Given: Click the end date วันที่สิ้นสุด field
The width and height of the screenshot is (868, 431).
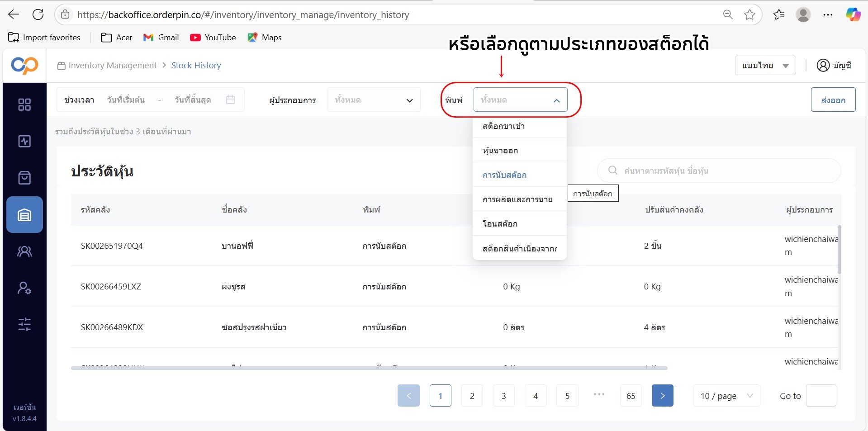Looking at the screenshot, I should pyautogui.click(x=193, y=100).
